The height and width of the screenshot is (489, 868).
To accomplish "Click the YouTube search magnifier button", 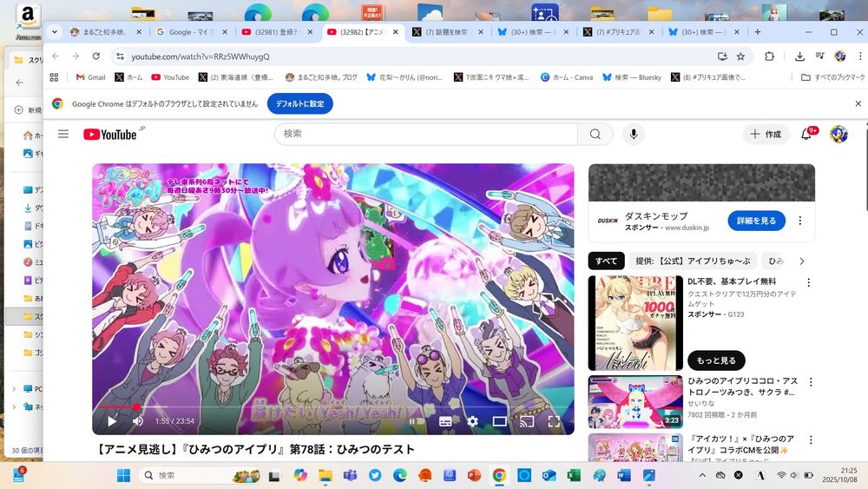I will [x=595, y=134].
